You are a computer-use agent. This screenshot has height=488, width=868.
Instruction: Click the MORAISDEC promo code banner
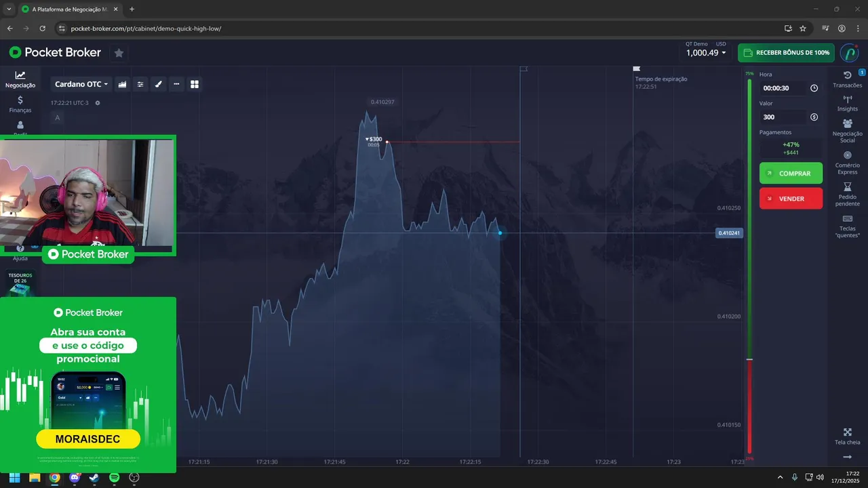pos(88,439)
